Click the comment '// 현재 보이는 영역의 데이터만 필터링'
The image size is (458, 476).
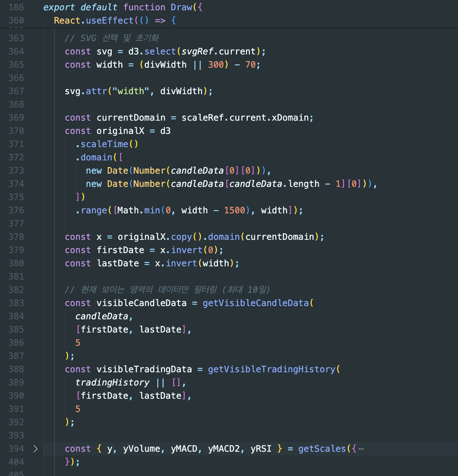(141, 289)
